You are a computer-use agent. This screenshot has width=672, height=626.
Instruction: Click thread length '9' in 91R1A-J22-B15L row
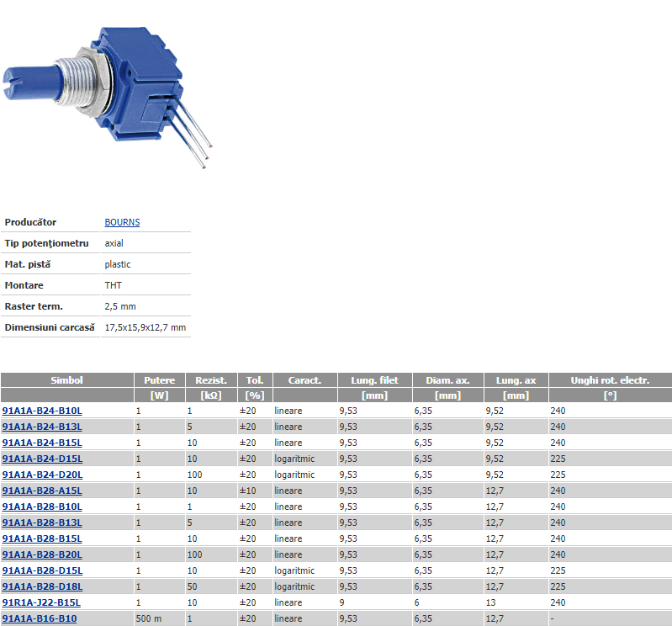[342, 602]
